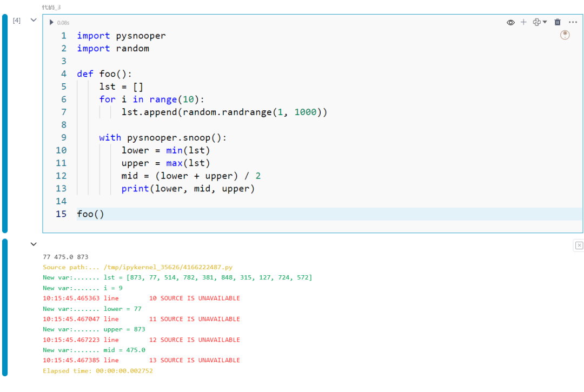Viewport: 584px width, 392px height.
Task: Click the round assistant icon below the toolbar
Action: tap(565, 35)
